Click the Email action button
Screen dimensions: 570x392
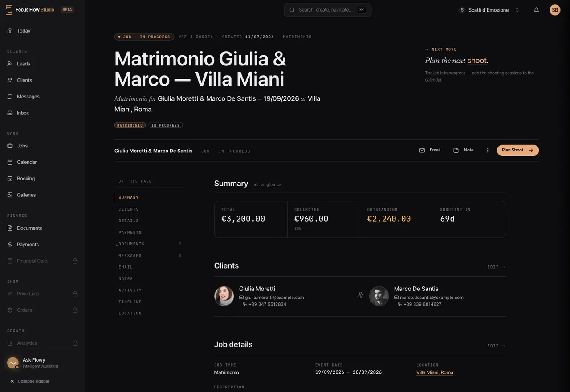pyautogui.click(x=430, y=150)
